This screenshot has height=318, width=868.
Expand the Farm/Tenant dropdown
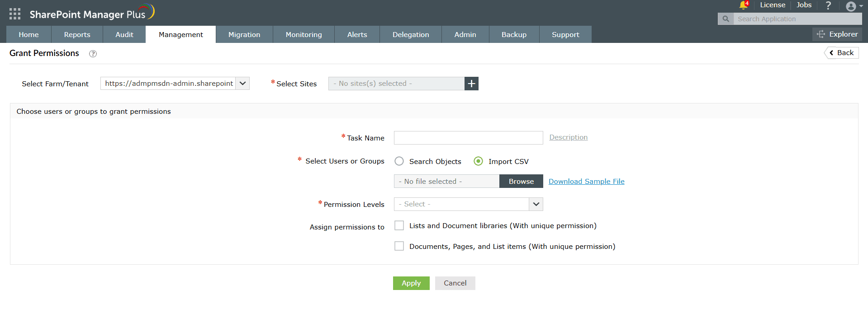click(x=242, y=84)
